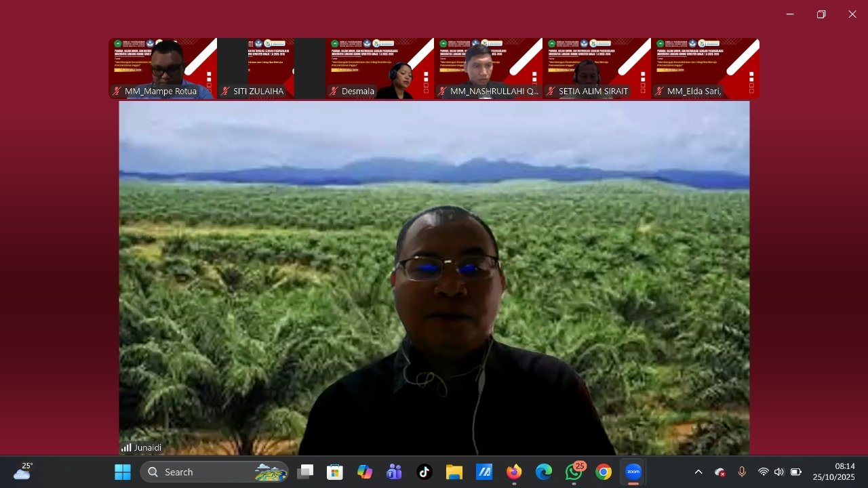Click the Zoom taskbar icon
Screen dimensions: 868x488
coord(633,472)
